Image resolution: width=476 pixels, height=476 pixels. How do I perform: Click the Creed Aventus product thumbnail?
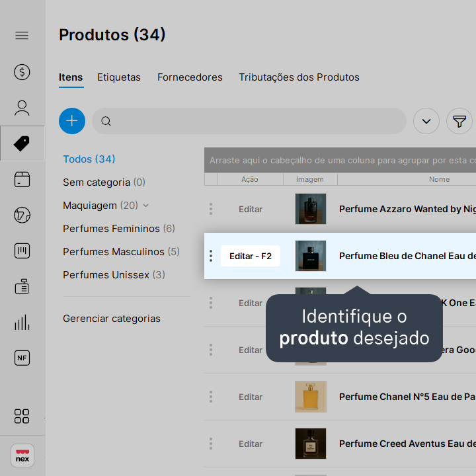[311, 444]
